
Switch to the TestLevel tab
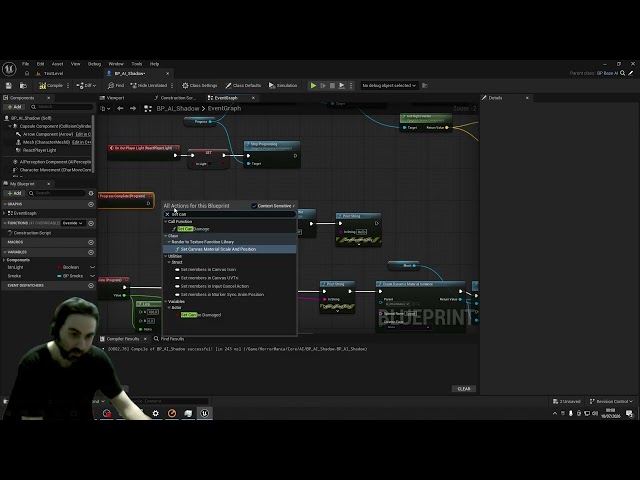click(x=53, y=73)
